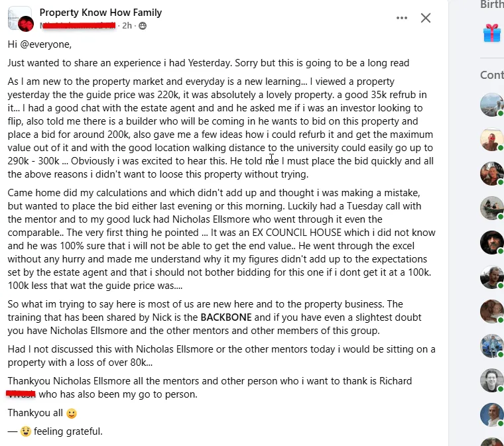Click the 2h post timestamp
This screenshot has width=504, height=446.
click(128, 26)
